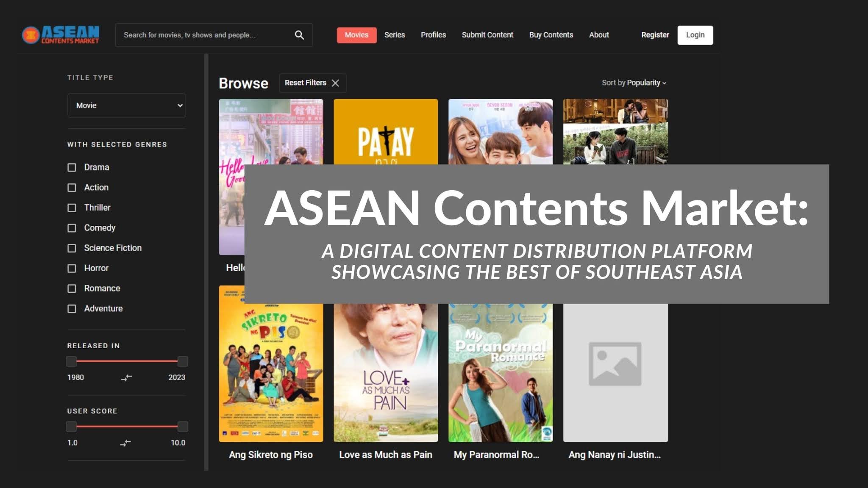Open the About page

[599, 35]
